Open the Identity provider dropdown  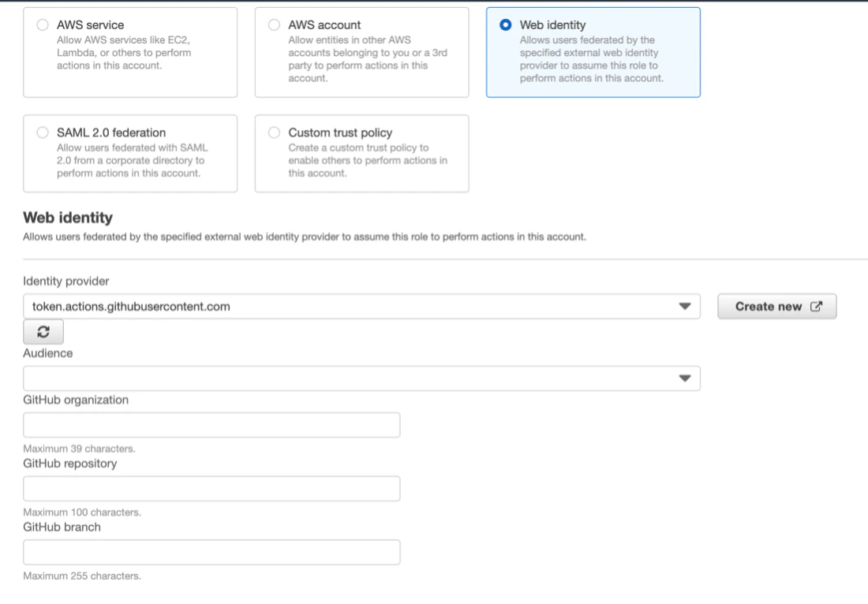(361, 307)
